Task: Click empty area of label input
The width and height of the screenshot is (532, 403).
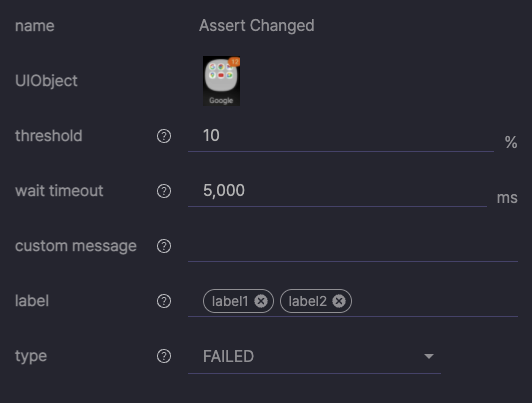Action: point(434,301)
